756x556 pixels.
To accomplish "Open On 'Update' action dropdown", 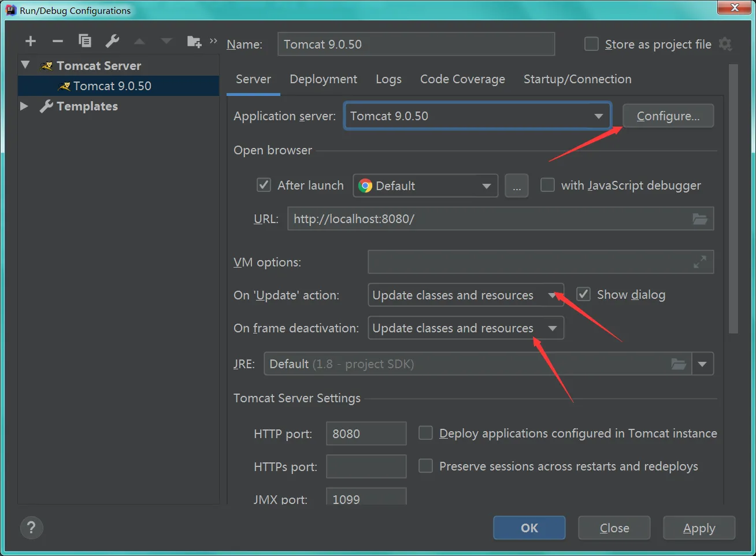I will click(x=466, y=295).
